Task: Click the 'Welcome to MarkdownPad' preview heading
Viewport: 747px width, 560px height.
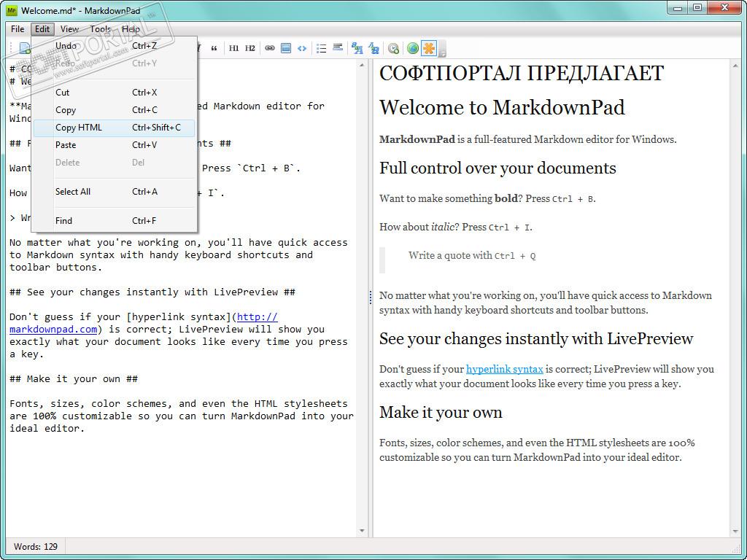Action: tap(502, 107)
